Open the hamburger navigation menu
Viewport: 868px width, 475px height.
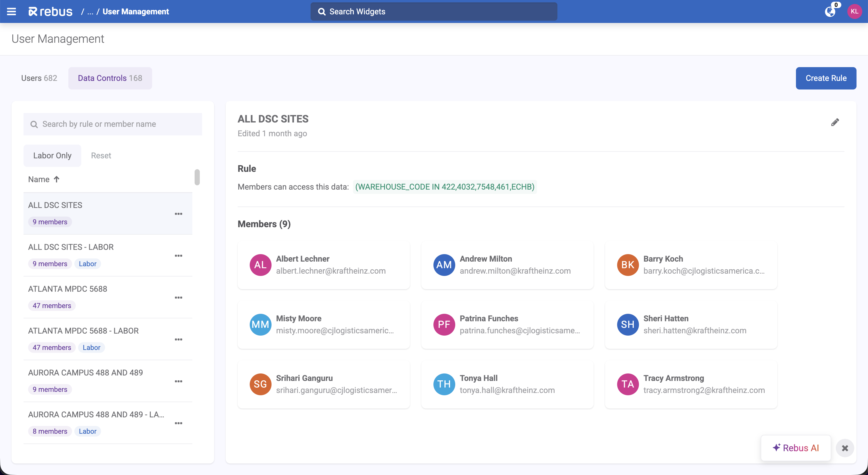tap(11, 11)
